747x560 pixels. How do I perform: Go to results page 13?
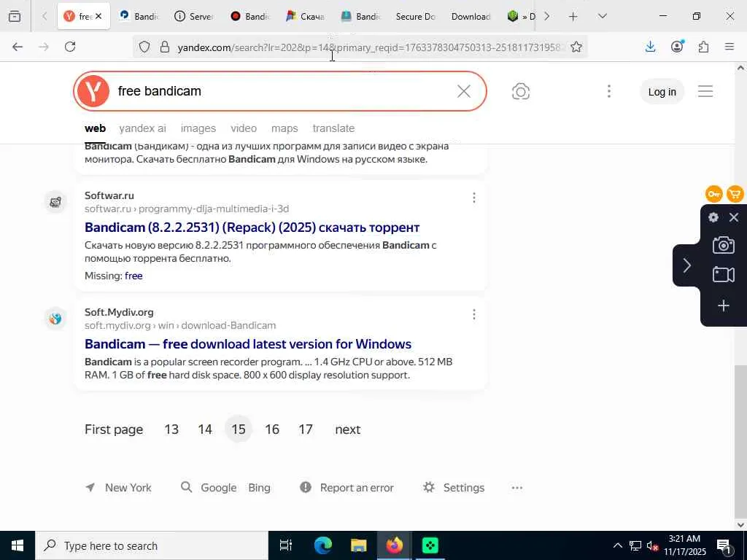(x=171, y=429)
